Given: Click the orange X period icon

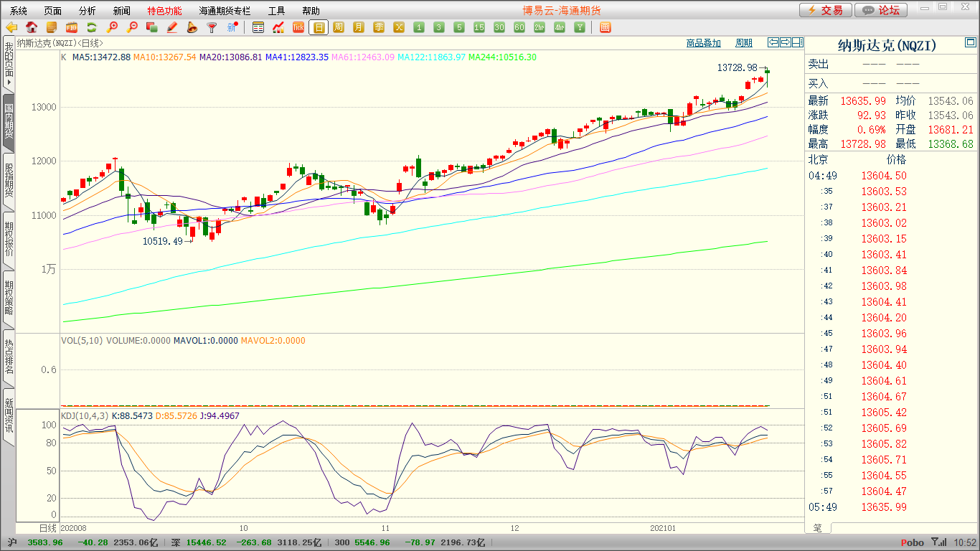Looking at the screenshot, I should click(399, 27).
